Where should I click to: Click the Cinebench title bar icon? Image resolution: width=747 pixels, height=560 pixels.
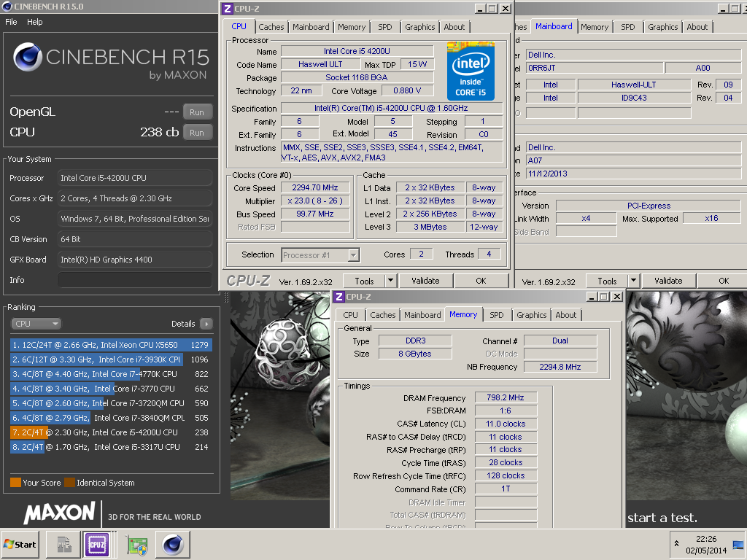click(x=7, y=6)
